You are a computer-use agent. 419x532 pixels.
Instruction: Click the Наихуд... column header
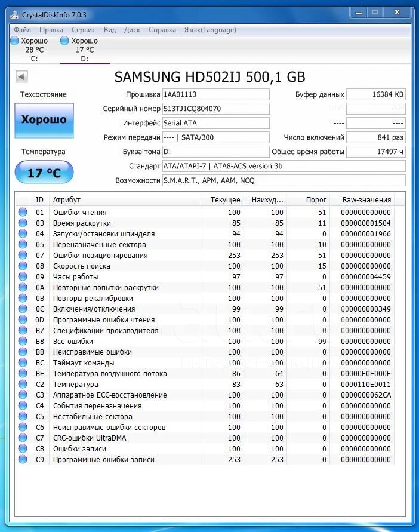pyautogui.click(x=266, y=200)
